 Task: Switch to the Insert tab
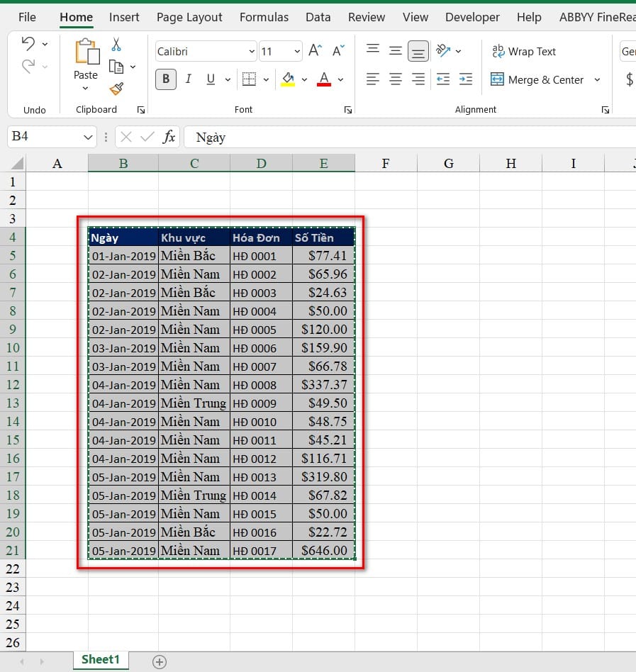click(124, 17)
